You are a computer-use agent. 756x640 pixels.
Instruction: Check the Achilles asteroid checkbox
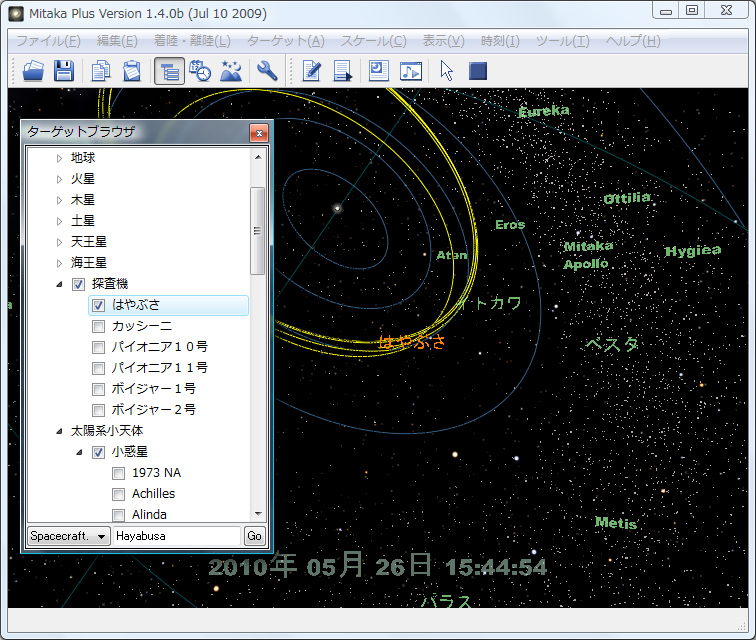[x=119, y=494]
